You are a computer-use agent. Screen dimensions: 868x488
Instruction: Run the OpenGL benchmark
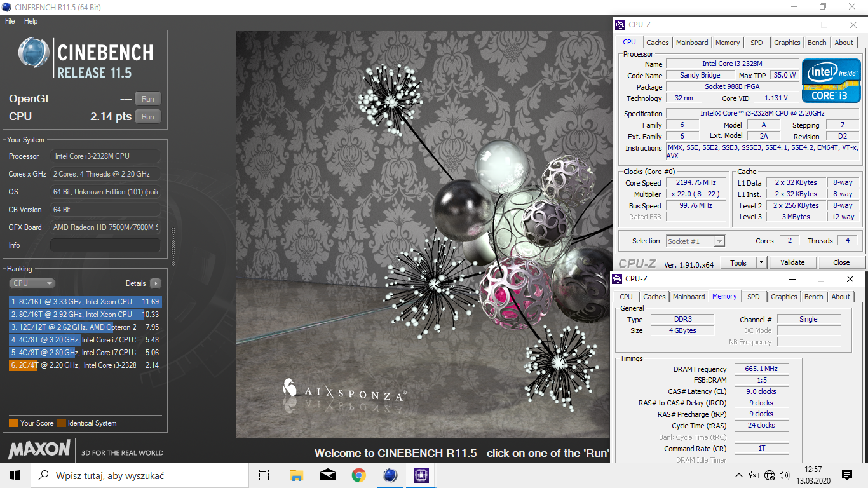pos(147,98)
